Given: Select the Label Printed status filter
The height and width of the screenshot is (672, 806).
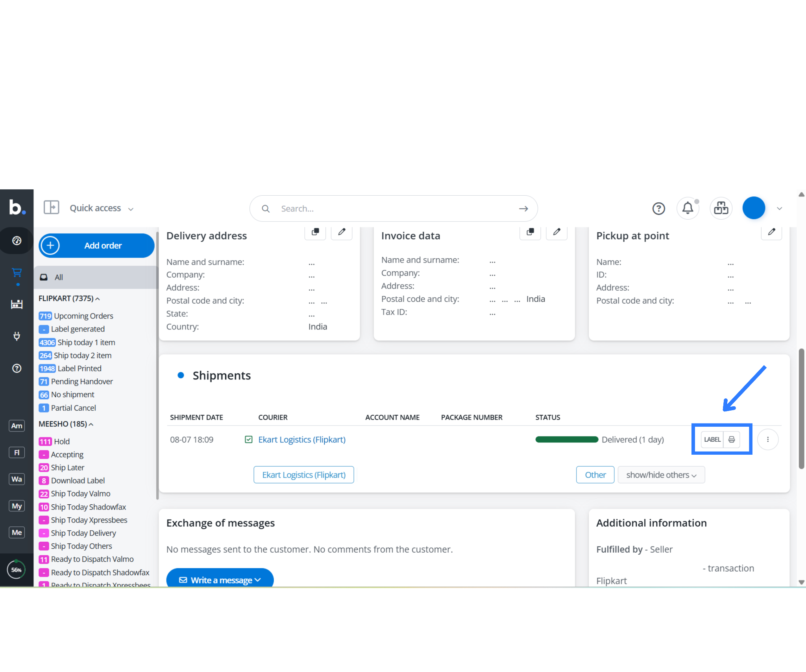Looking at the screenshot, I should [x=79, y=368].
